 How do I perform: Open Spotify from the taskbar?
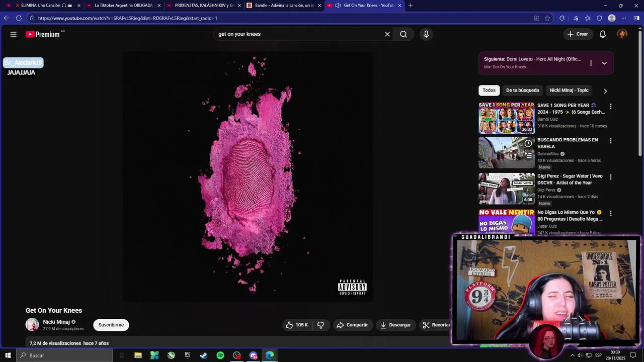click(x=220, y=355)
